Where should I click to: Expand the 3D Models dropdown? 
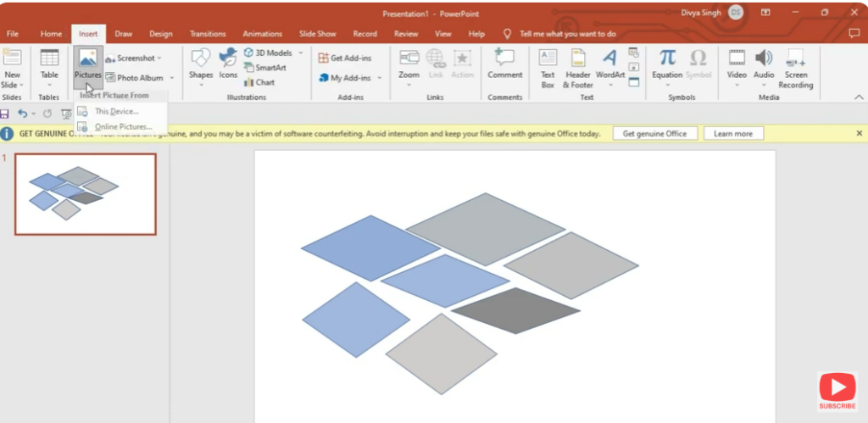point(300,53)
